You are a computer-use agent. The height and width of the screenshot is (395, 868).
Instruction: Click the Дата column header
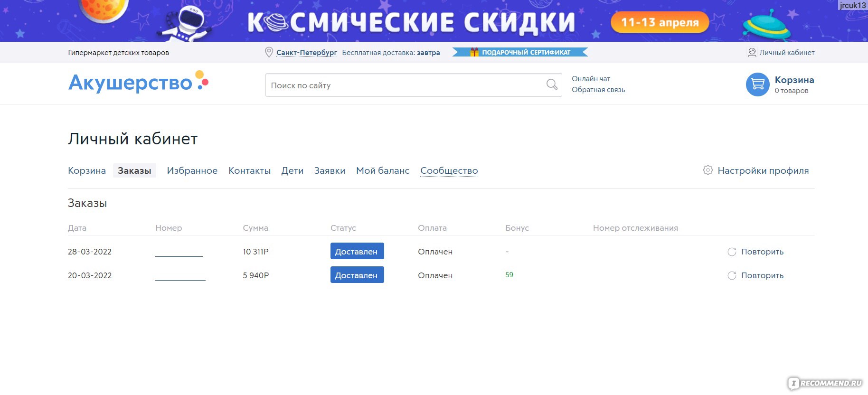click(x=77, y=228)
